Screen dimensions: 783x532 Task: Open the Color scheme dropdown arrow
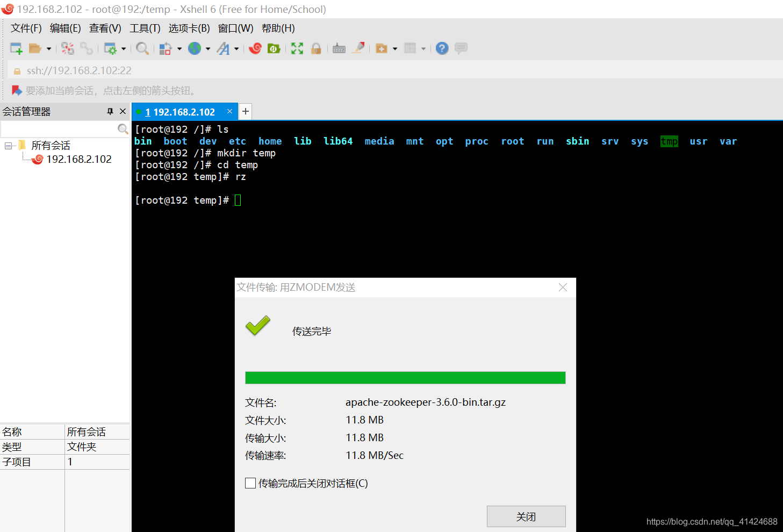(x=179, y=48)
